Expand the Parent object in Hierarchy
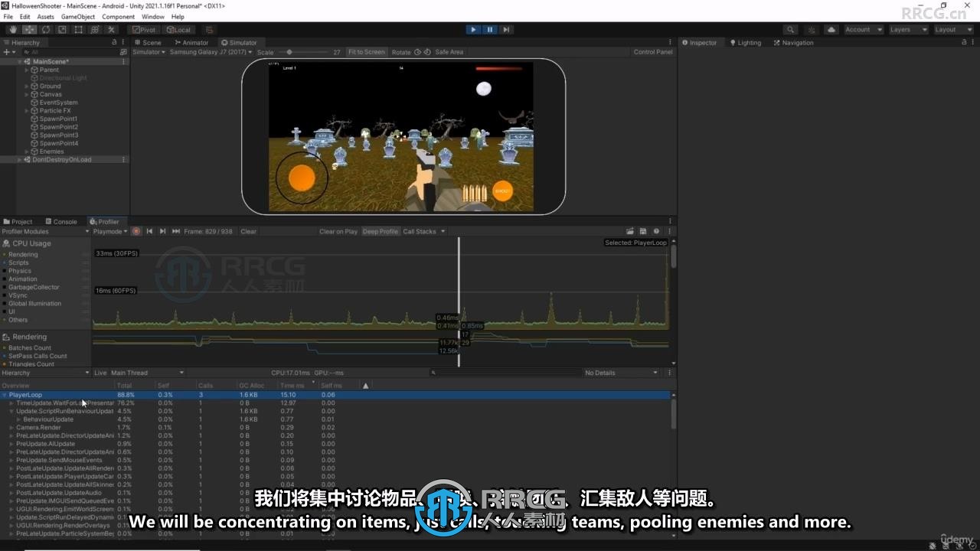 [x=26, y=70]
